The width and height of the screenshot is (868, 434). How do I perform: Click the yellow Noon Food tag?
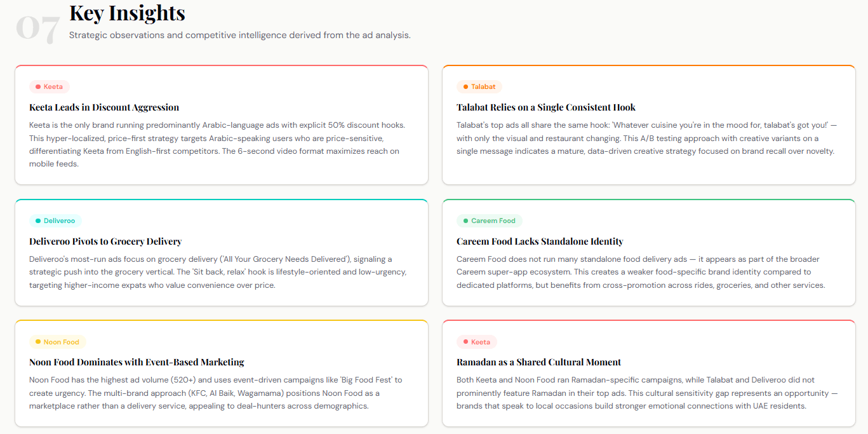click(57, 342)
